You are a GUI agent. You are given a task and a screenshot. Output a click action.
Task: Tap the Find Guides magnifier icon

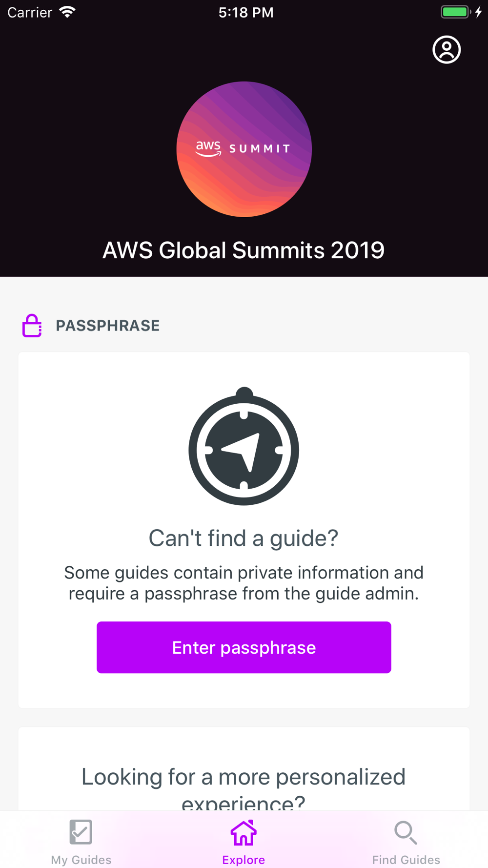(x=406, y=832)
